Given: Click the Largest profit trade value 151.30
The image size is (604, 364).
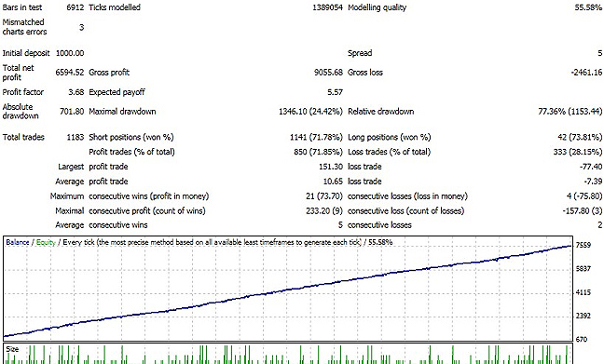Looking at the screenshot, I should tap(331, 167).
